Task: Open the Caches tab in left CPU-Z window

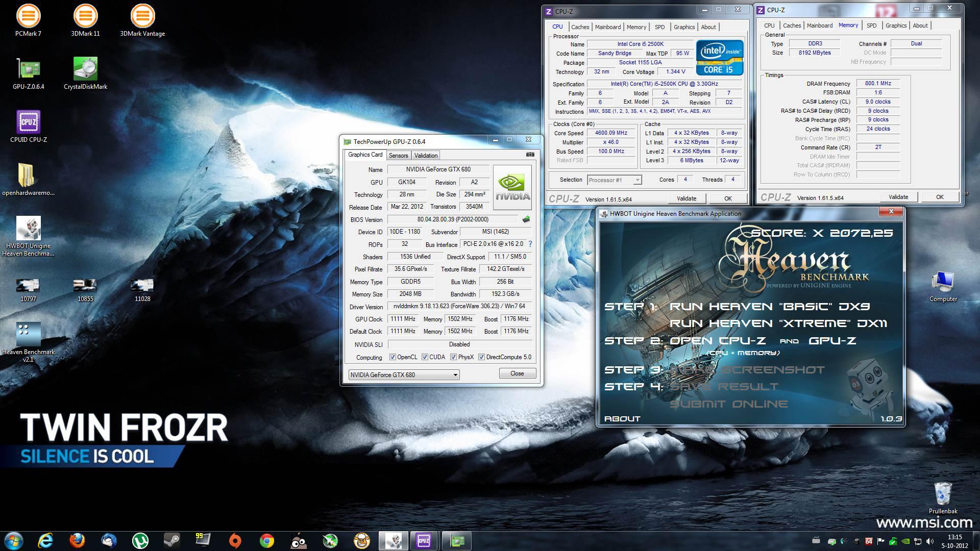Action: tap(580, 27)
